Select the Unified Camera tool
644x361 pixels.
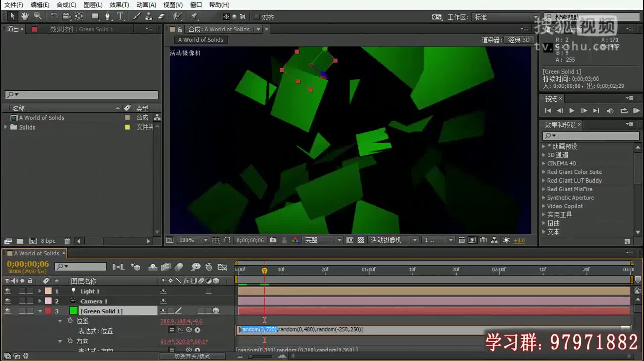pyautogui.click(x=66, y=16)
